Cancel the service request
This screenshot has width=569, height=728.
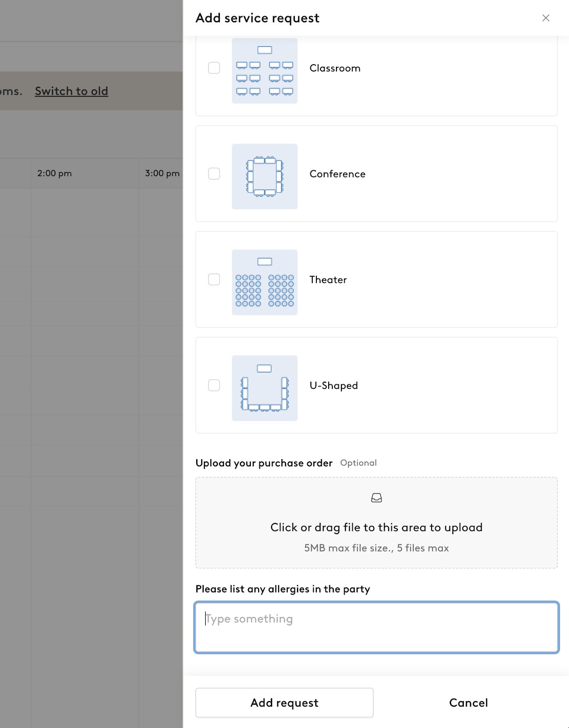[x=468, y=703]
